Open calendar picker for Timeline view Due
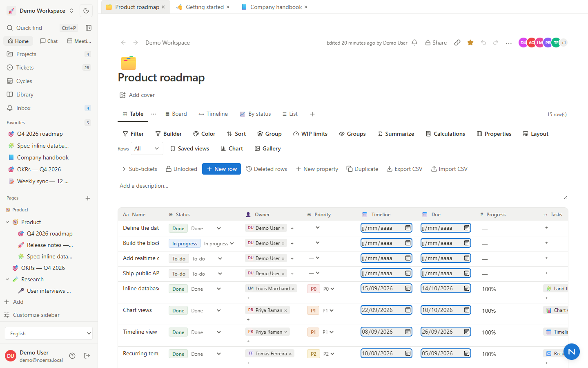The height and width of the screenshot is (368, 588). click(467, 332)
